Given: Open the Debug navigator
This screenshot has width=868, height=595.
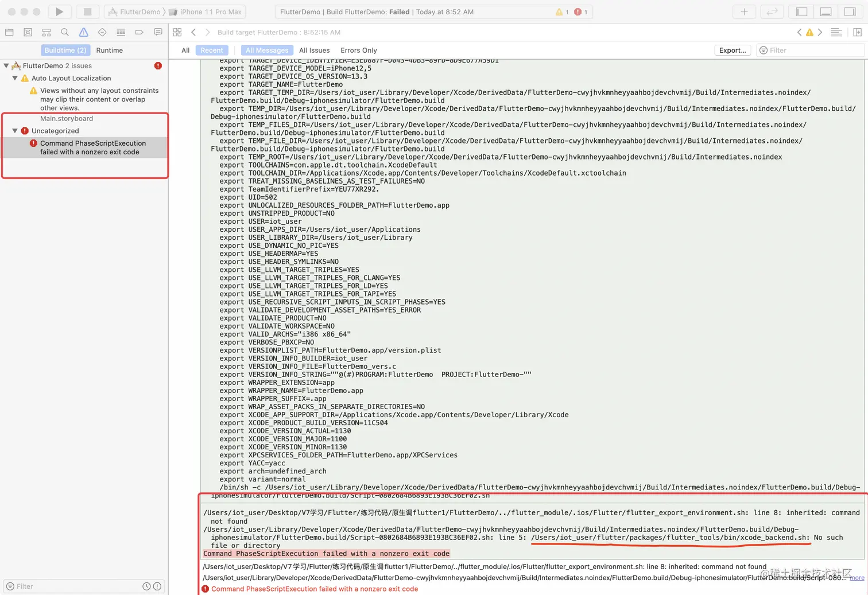Looking at the screenshot, I should tap(121, 32).
